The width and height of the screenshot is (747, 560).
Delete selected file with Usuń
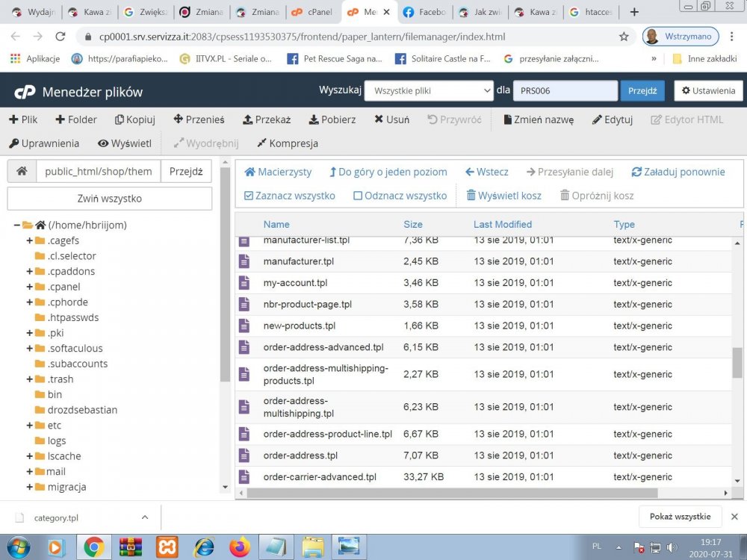point(391,119)
